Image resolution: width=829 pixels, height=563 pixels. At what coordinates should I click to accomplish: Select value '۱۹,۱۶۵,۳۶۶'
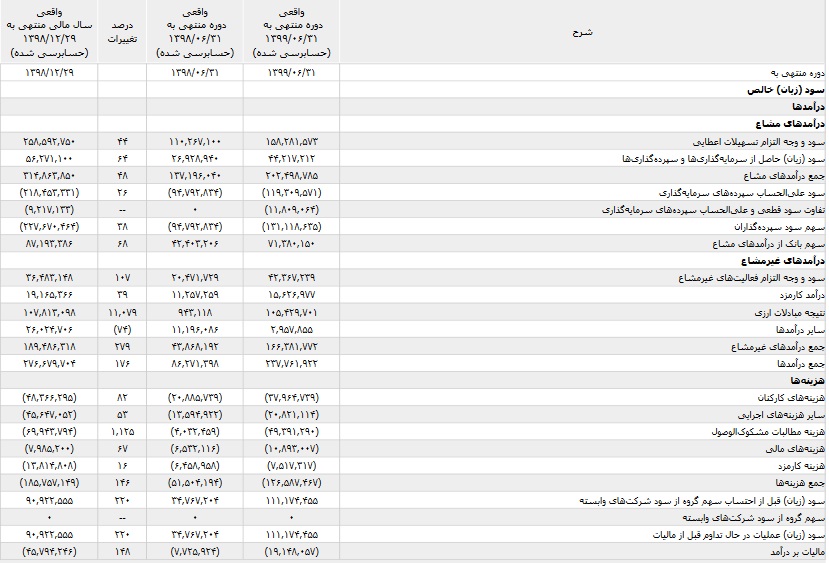click(x=49, y=294)
